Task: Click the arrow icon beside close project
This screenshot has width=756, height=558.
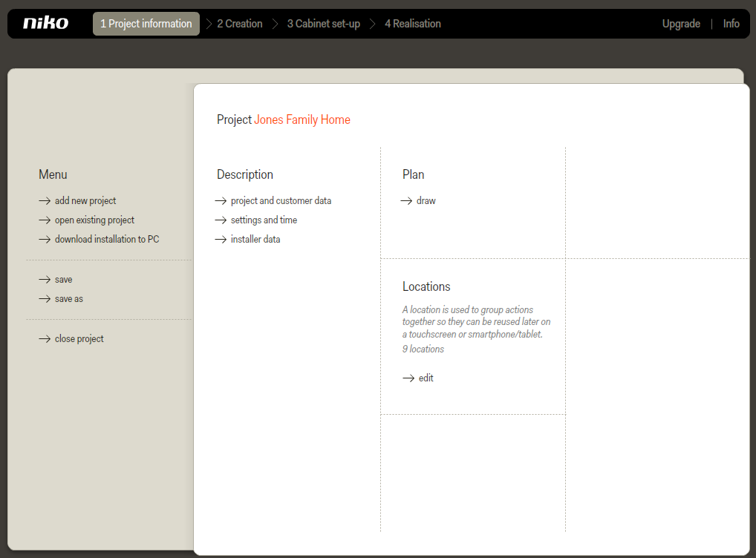Action: [45, 339]
